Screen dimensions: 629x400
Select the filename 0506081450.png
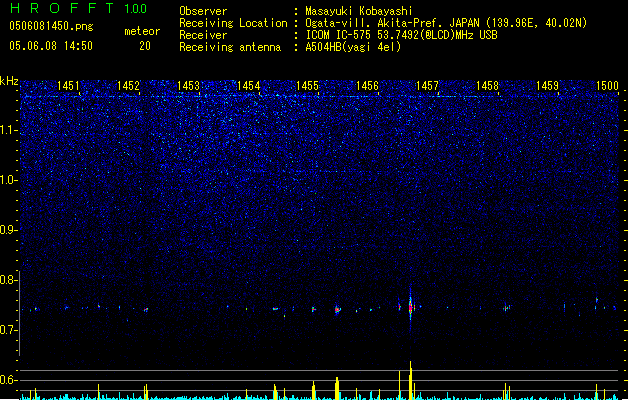(x=51, y=26)
